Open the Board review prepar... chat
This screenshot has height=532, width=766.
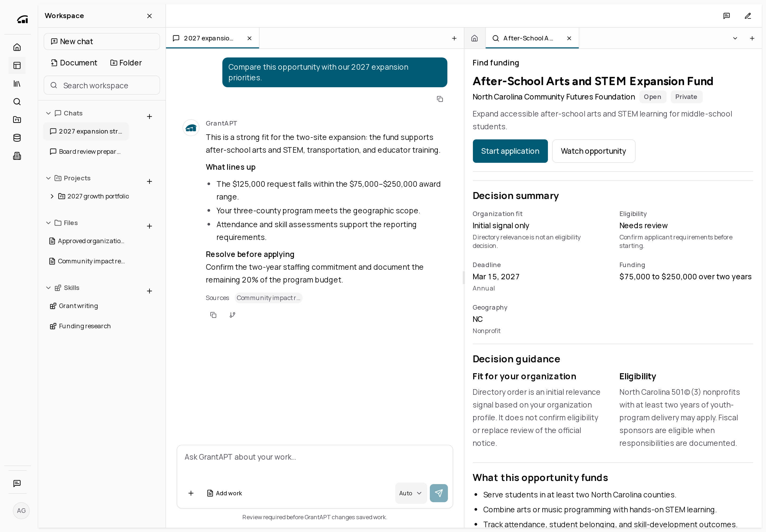click(x=86, y=152)
